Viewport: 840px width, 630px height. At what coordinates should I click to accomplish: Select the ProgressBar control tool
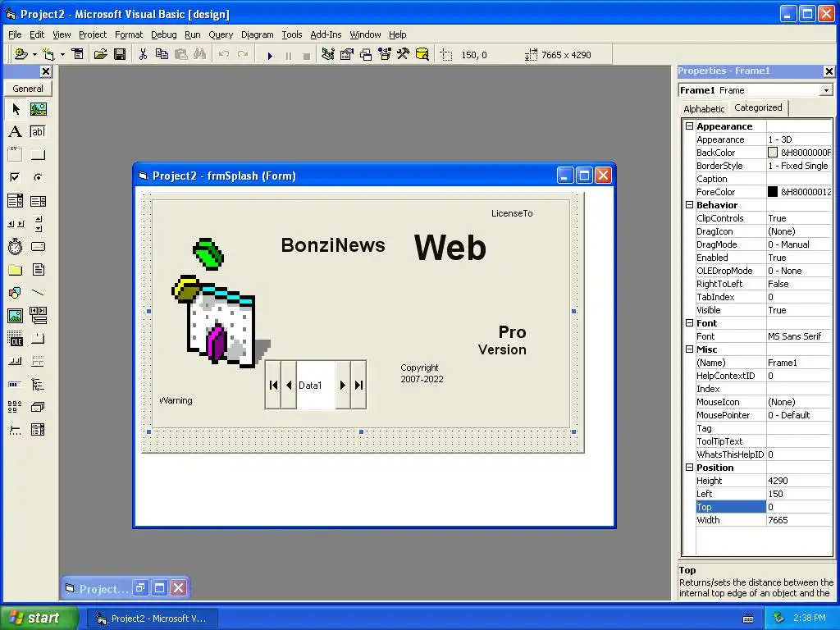point(16,384)
